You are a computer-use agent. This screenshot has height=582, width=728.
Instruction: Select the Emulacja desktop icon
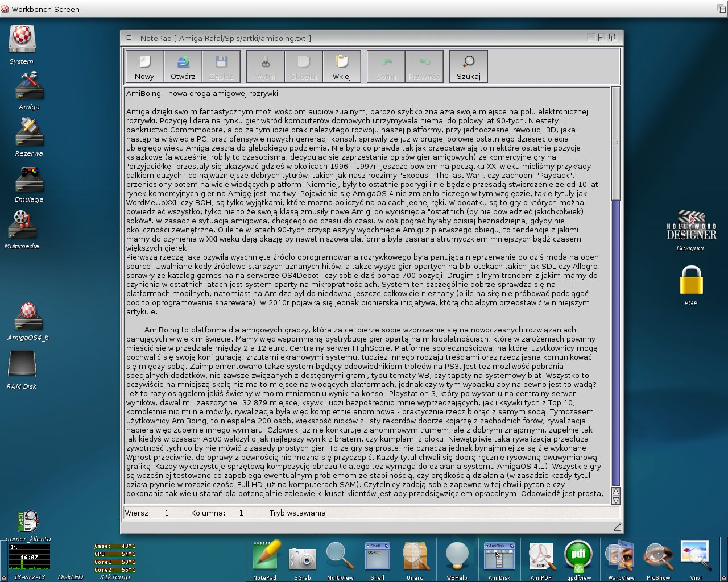(x=29, y=184)
